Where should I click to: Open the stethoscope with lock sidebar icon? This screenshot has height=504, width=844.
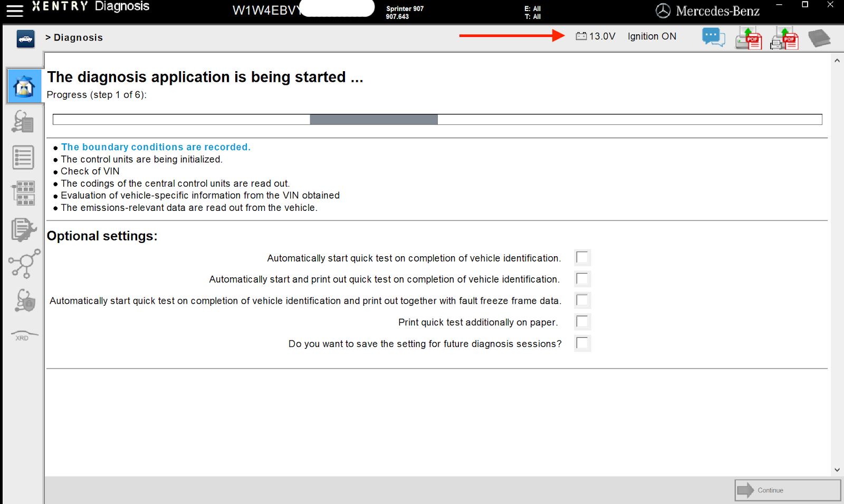tap(25, 301)
